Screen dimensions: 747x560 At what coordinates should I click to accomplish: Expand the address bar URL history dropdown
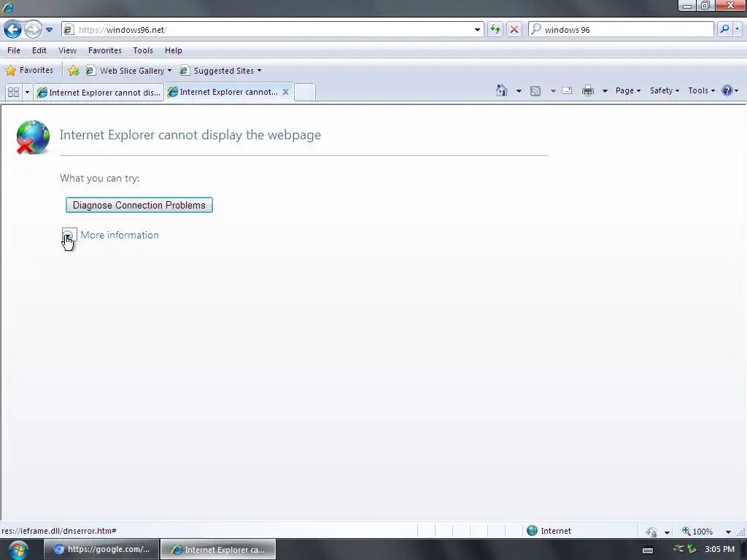(x=477, y=29)
